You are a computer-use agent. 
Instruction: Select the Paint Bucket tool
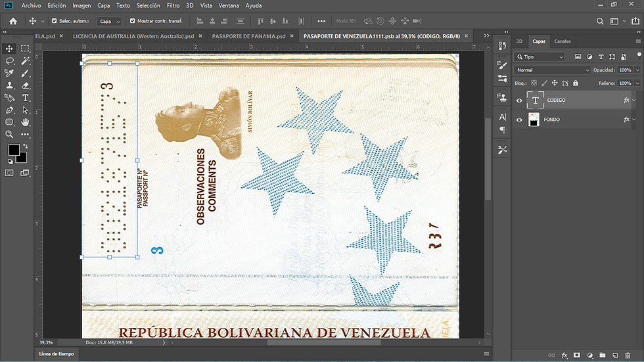pos(9,98)
